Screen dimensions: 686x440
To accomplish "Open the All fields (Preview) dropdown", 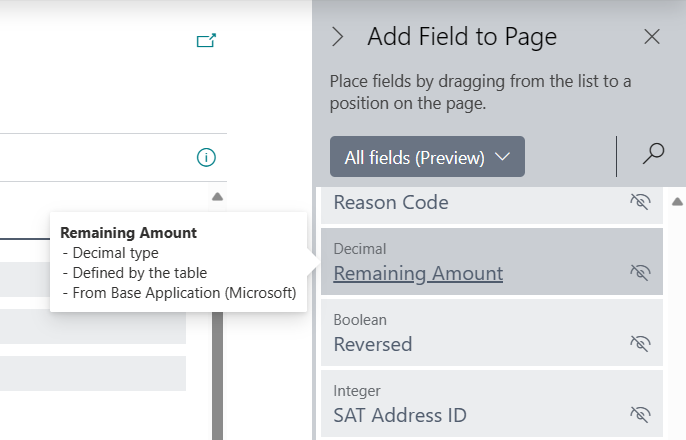I will coord(427,157).
